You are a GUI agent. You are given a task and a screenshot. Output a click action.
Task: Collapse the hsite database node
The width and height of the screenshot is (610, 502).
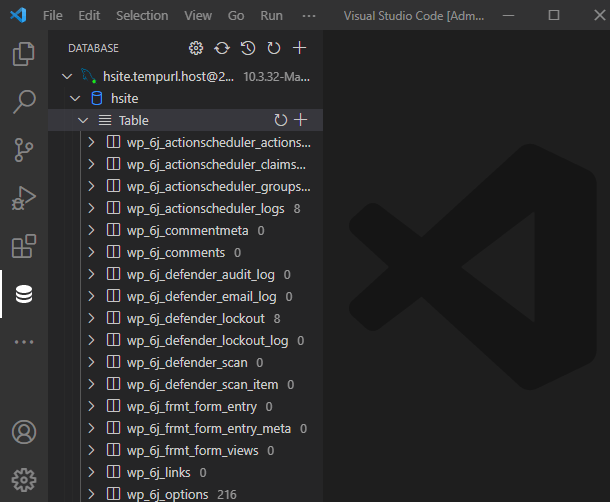pyautogui.click(x=75, y=98)
